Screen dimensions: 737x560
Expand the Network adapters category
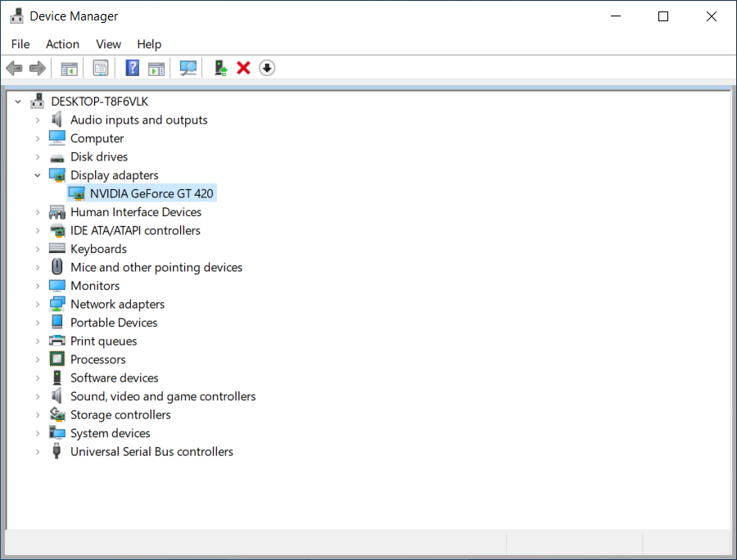pos(38,305)
